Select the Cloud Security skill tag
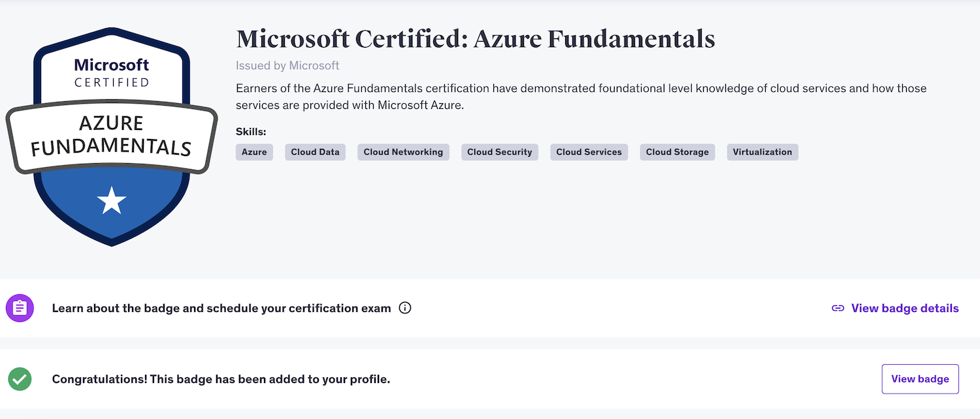This screenshot has width=980, height=419. (x=500, y=152)
